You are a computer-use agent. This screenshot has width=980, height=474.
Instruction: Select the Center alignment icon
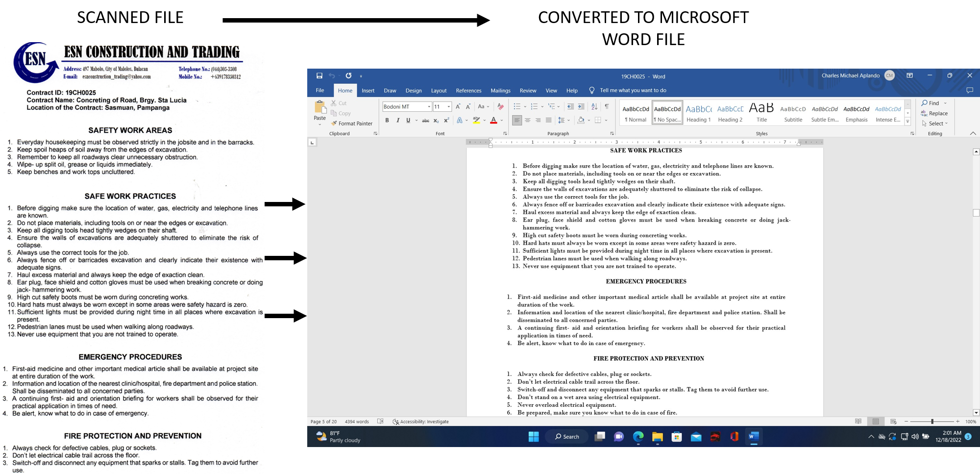click(x=528, y=120)
